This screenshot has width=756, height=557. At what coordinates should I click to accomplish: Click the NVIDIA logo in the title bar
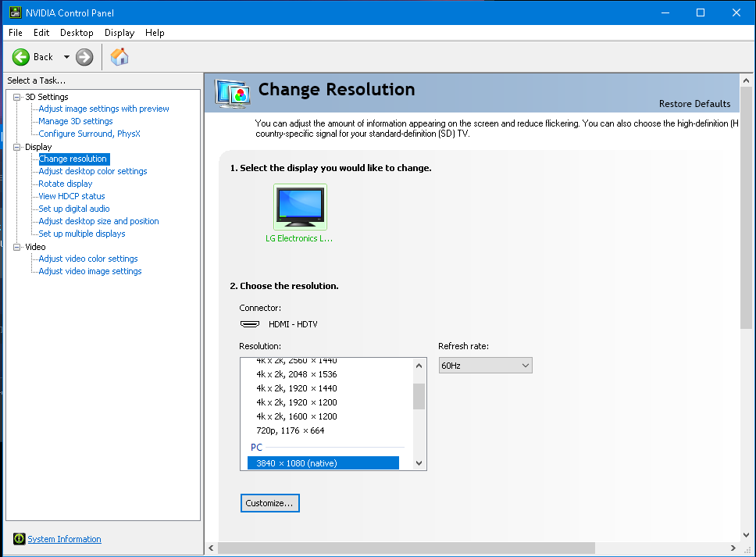pos(16,12)
